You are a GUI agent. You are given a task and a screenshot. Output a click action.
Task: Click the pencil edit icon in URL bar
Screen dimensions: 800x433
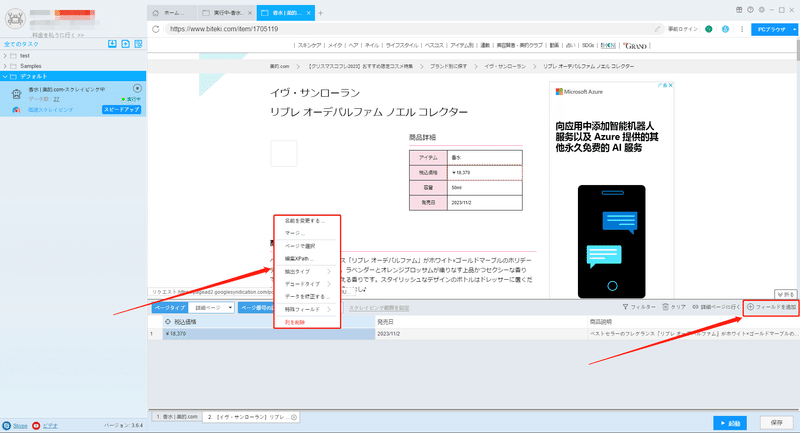tap(657, 29)
